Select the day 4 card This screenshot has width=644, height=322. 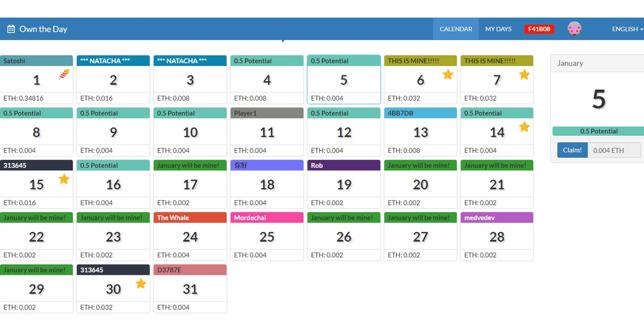267,80
